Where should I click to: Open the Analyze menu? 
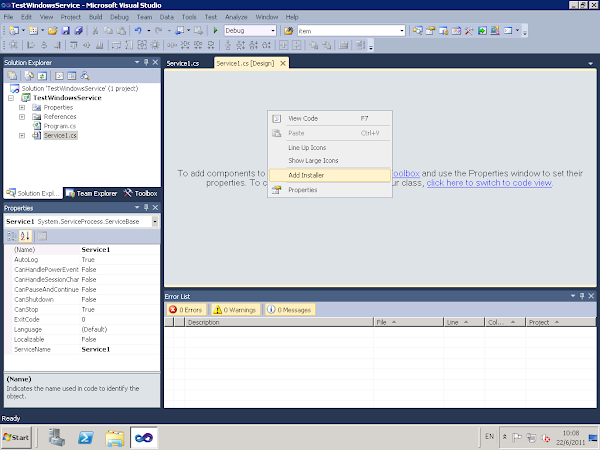click(236, 17)
